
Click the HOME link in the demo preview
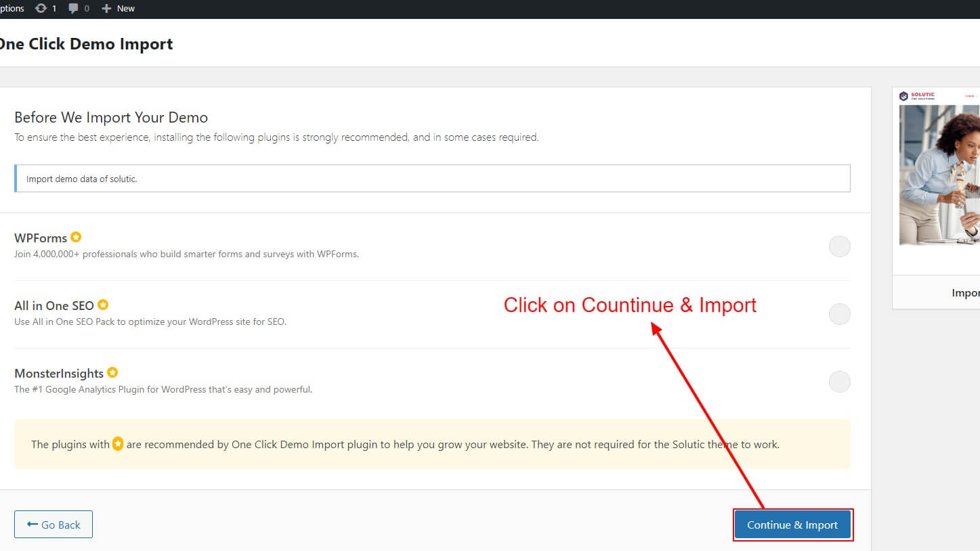(970, 96)
